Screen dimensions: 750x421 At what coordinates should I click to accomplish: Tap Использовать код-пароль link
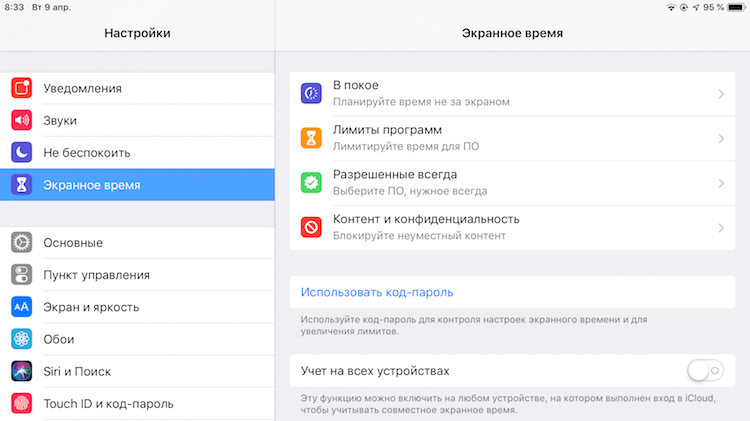[x=377, y=292]
